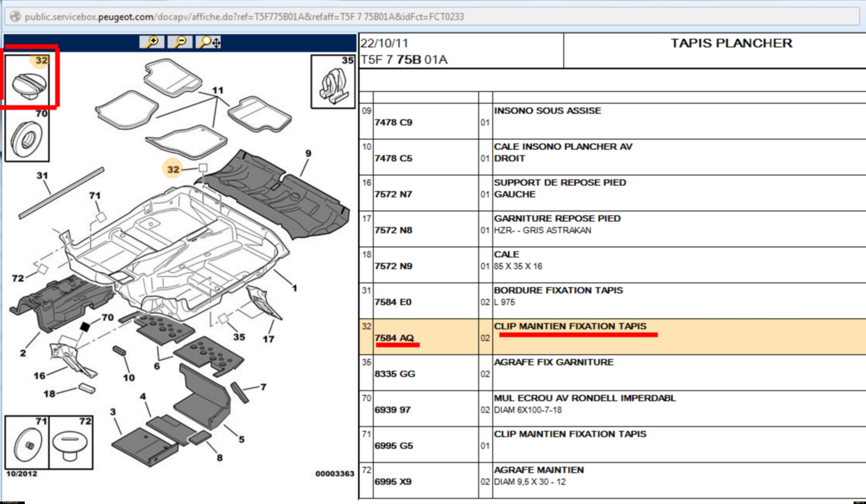Viewport: 866px width, 504px height.
Task: Click number 9 label in the diagram
Action: pos(308,153)
